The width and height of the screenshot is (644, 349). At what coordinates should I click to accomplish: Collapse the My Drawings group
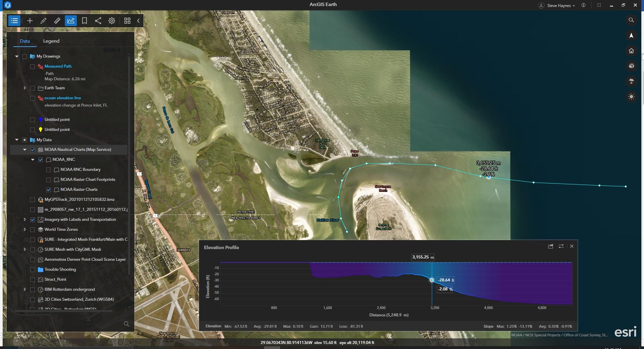17,56
